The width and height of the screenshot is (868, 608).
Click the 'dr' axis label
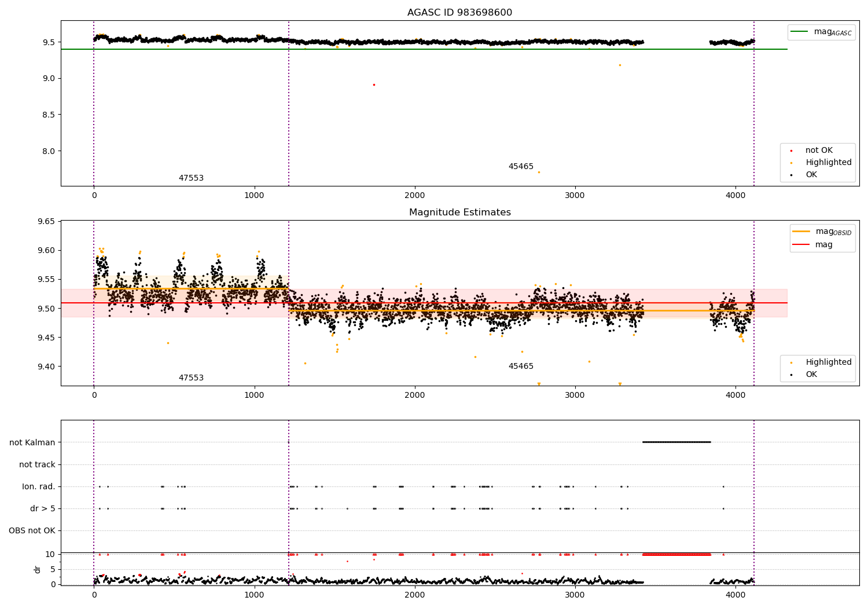pyautogui.click(x=38, y=569)
